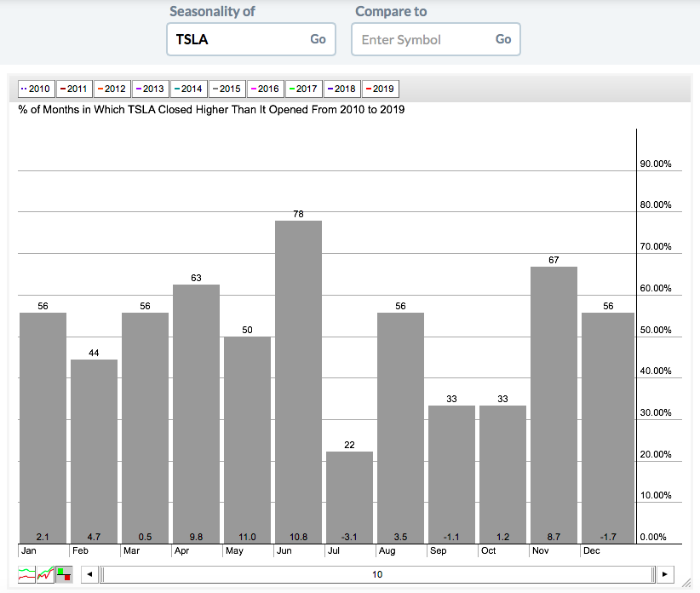The width and height of the screenshot is (700, 593).
Task: Select the histogram chart mode icon
Action: (64, 574)
